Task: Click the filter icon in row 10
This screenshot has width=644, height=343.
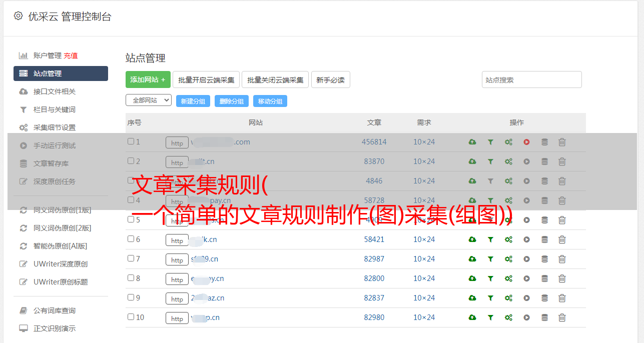Action: 490,317
